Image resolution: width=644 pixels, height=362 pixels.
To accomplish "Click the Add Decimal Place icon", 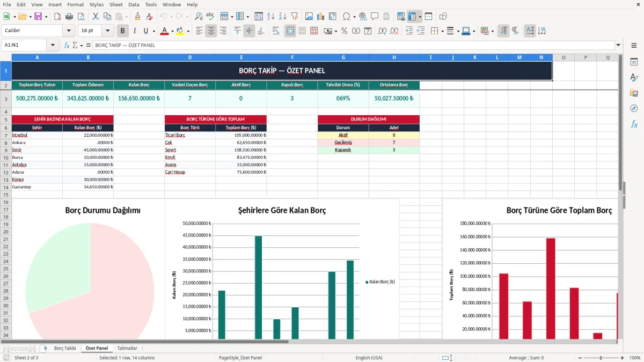I will tap(382, 31).
